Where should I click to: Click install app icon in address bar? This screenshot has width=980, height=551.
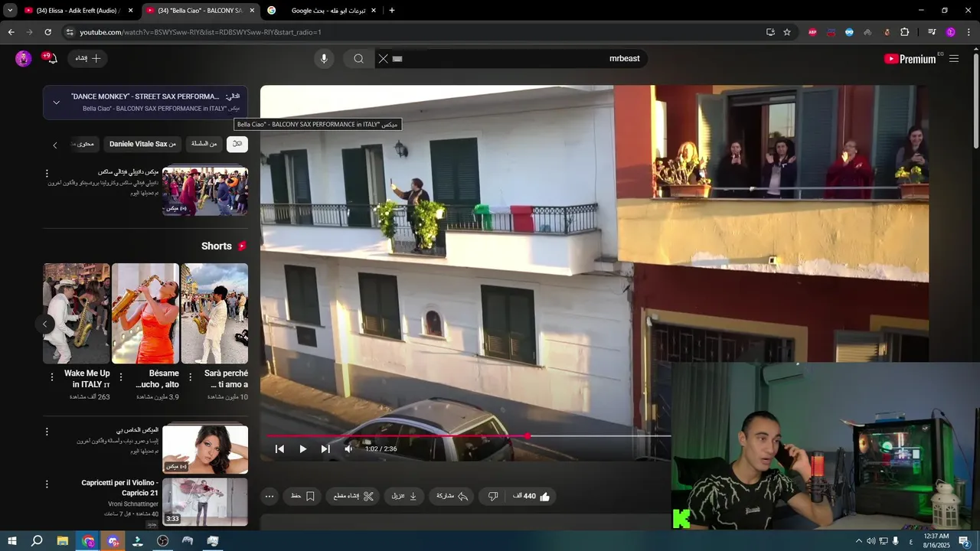point(770,32)
